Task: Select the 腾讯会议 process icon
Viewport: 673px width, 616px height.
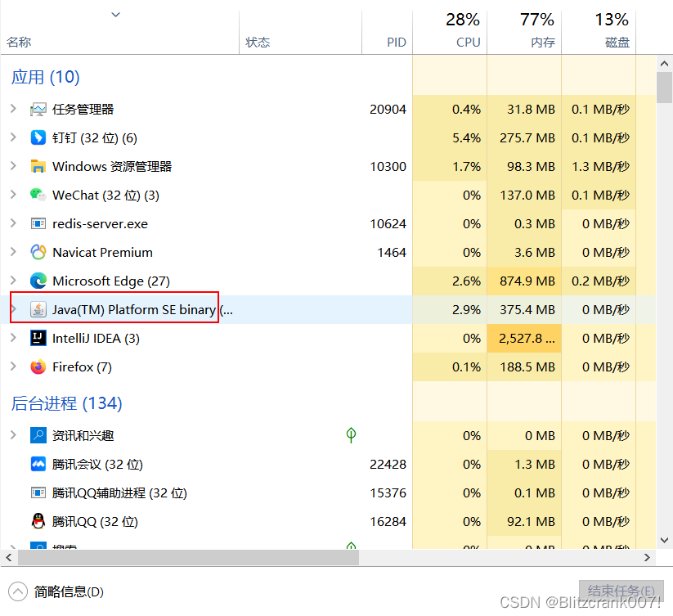Action: point(38,464)
